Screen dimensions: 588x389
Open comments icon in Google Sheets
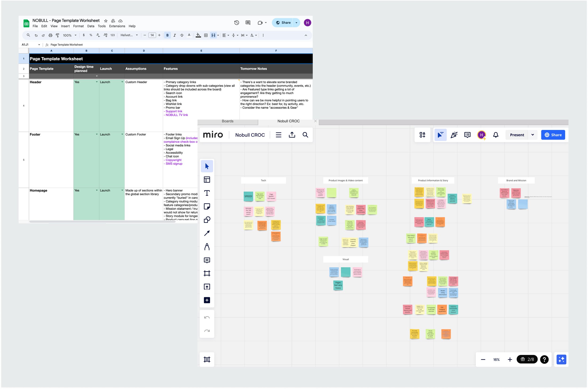click(248, 23)
